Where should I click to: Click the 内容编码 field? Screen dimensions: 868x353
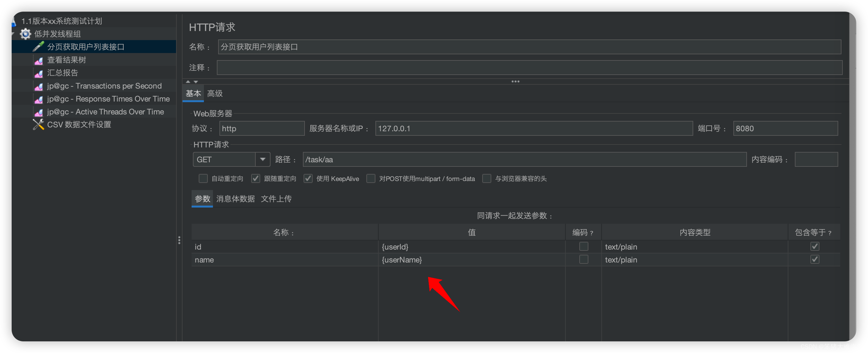816,159
